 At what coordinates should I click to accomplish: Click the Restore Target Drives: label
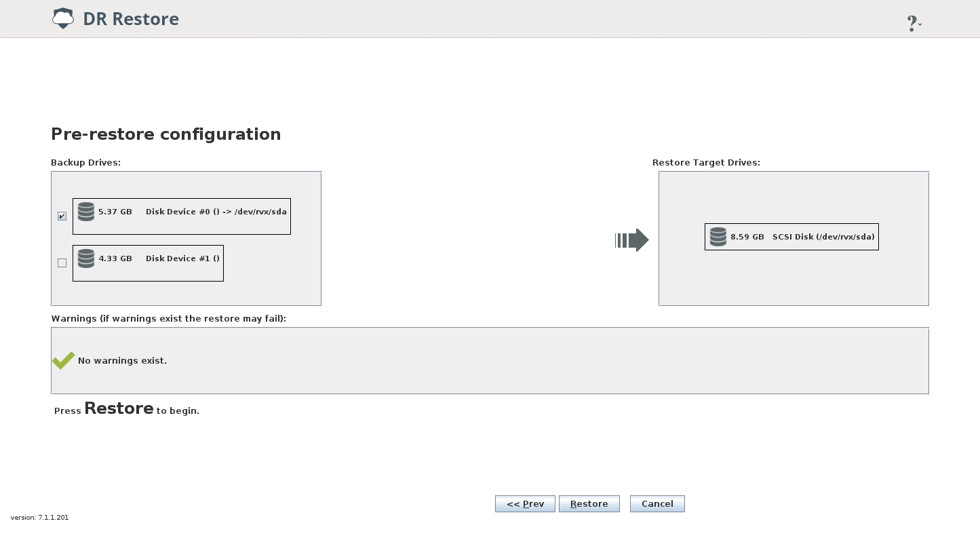pos(706,163)
